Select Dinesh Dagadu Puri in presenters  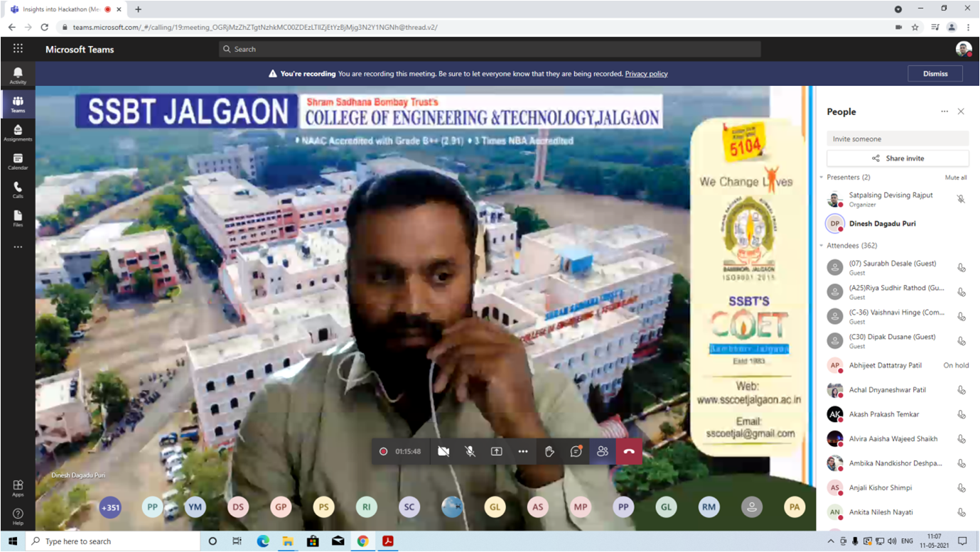click(x=898, y=224)
